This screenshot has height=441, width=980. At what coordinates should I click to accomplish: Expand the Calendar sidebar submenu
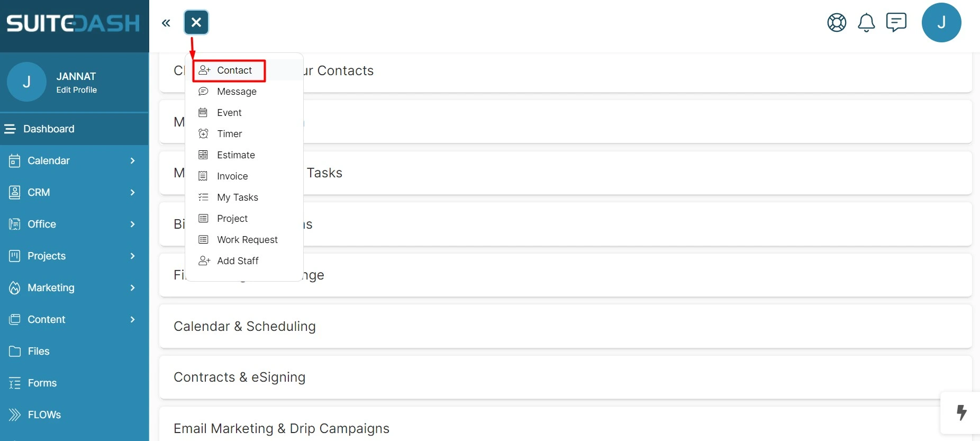[x=132, y=160]
